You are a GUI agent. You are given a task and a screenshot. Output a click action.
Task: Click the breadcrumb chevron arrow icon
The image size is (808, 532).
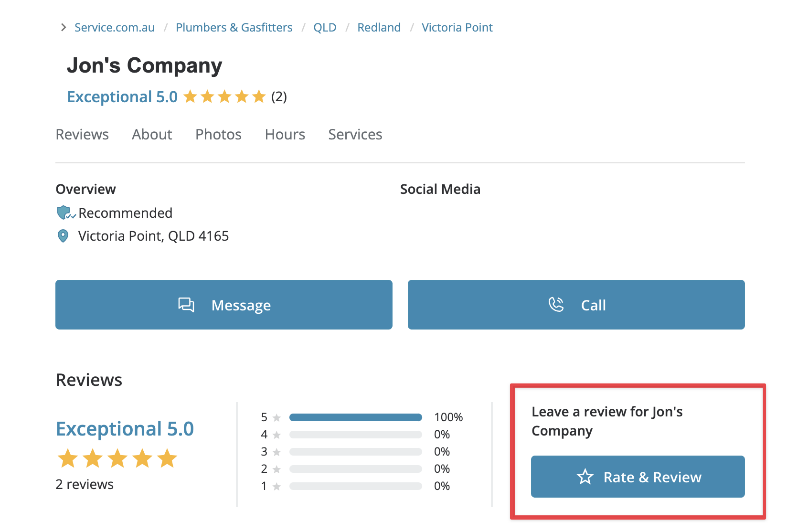[64, 28]
